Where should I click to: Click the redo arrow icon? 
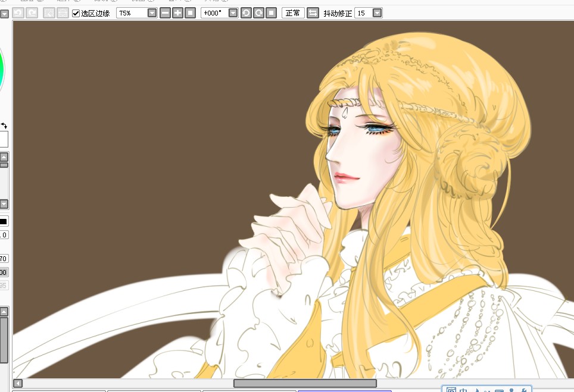pos(32,13)
